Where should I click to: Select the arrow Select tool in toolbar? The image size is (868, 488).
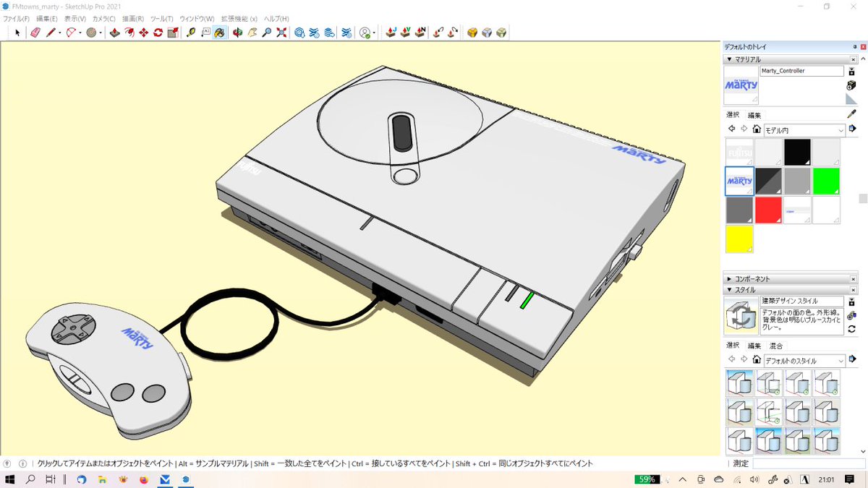pyautogui.click(x=18, y=33)
